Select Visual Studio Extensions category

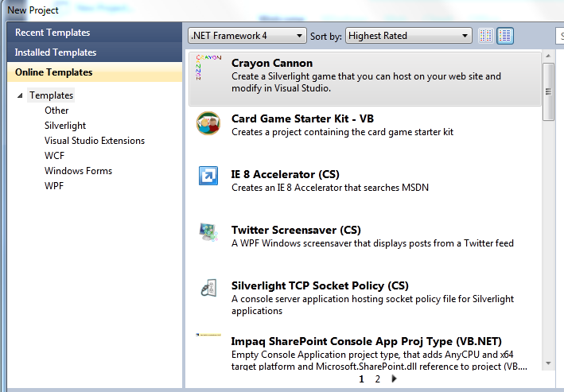(x=95, y=141)
